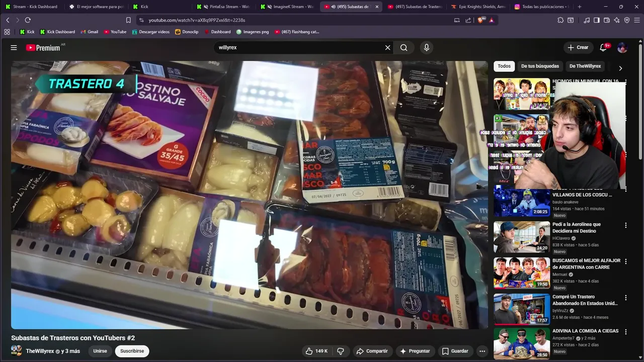Open site settings icon beside the URL
This screenshot has width=644, height=362.
tap(141, 20)
